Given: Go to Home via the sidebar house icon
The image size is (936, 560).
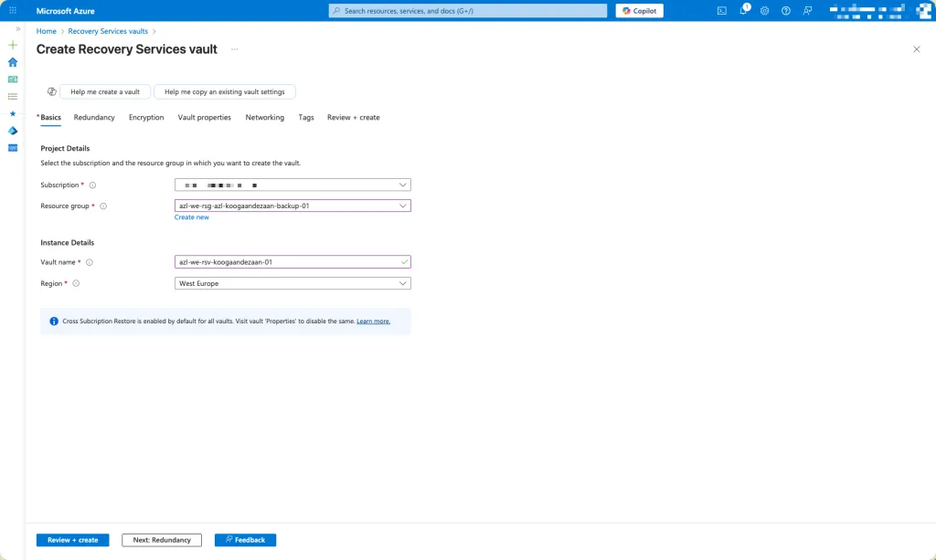Looking at the screenshot, I should point(13,62).
